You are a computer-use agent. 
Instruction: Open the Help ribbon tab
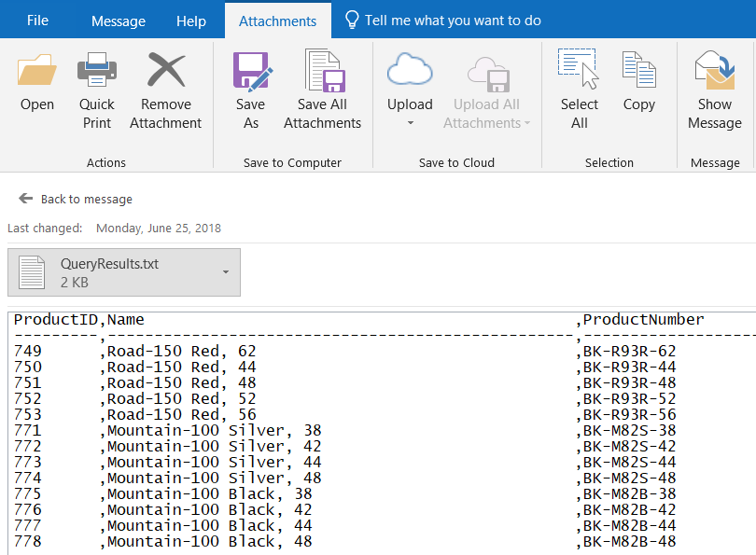click(191, 21)
